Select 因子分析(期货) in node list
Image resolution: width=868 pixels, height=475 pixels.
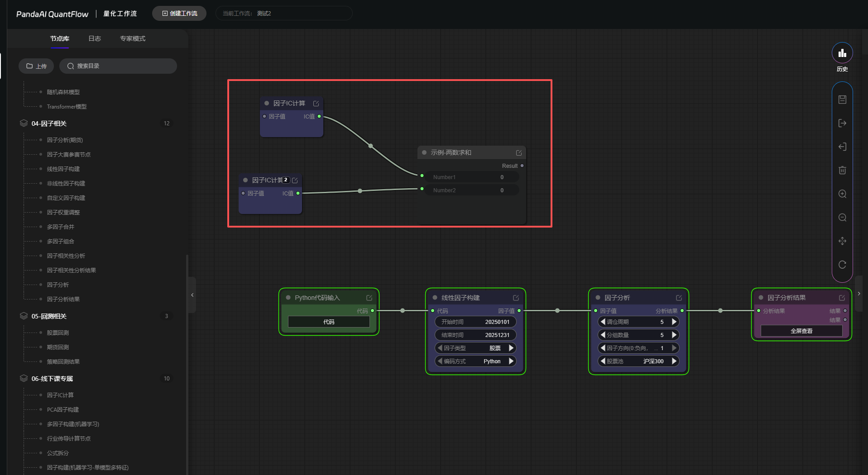point(65,140)
